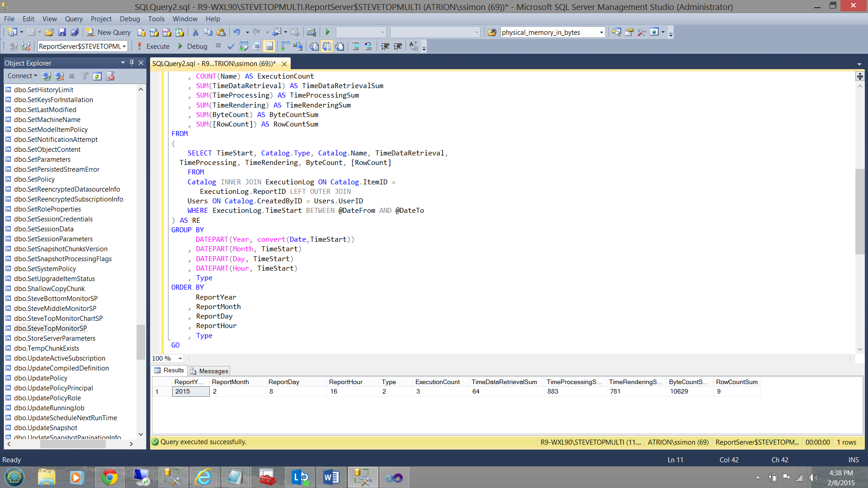Viewport: 868px width, 488px height.
Task: Click the Cut scissors icon
Action: point(195,32)
